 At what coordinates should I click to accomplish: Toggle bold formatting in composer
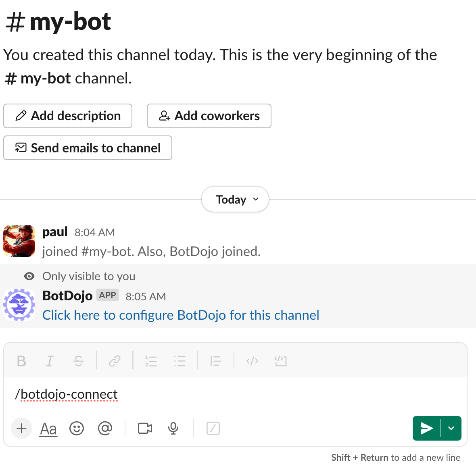[x=21, y=361]
